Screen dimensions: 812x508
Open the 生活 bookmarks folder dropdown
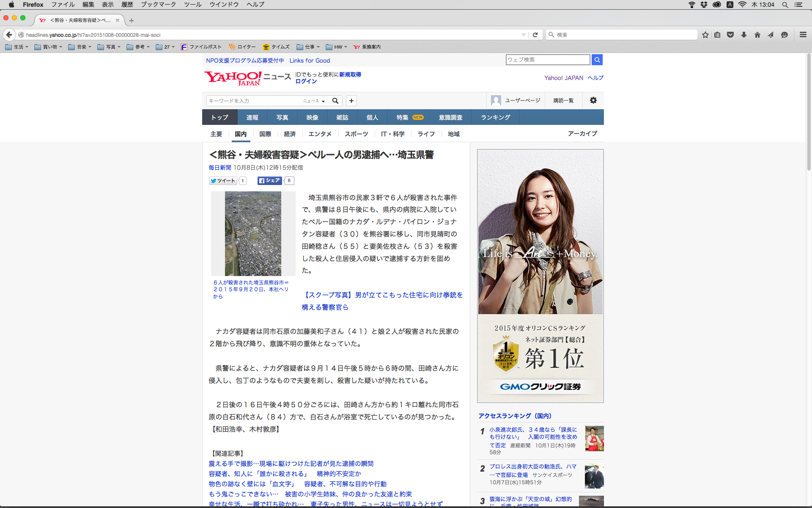(17, 47)
